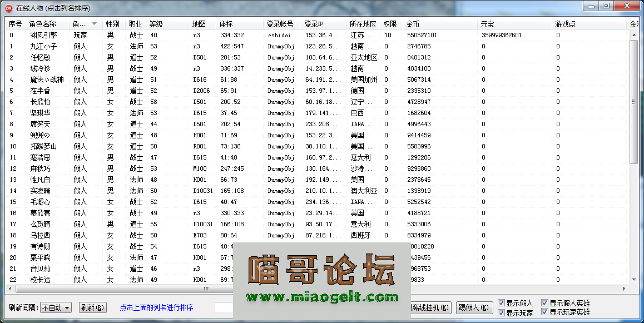Click the application icon in title bar
The width and height of the screenshot is (644, 323).
8,7
